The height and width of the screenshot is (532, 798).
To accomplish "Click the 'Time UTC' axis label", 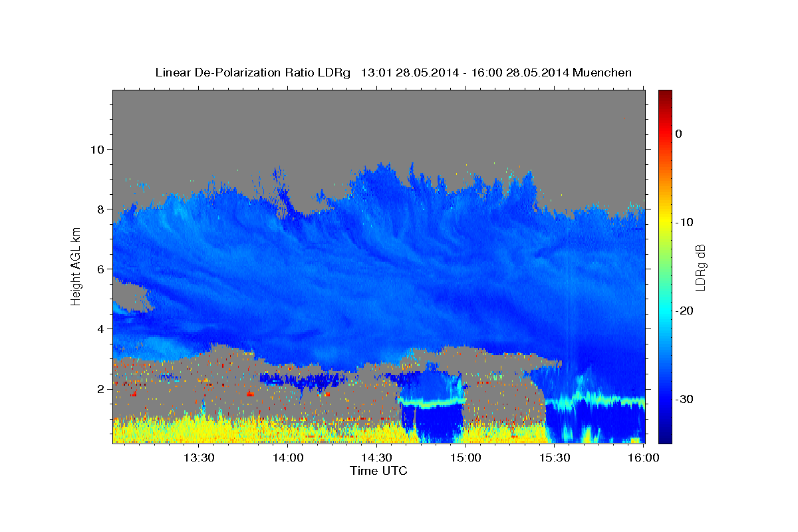I will tap(378, 471).
